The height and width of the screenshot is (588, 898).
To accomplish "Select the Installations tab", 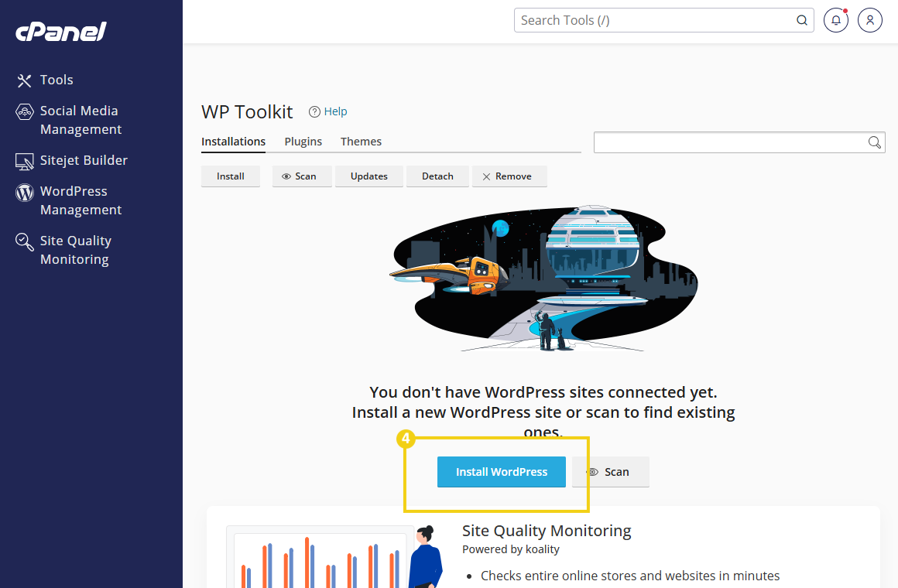I will coord(233,142).
